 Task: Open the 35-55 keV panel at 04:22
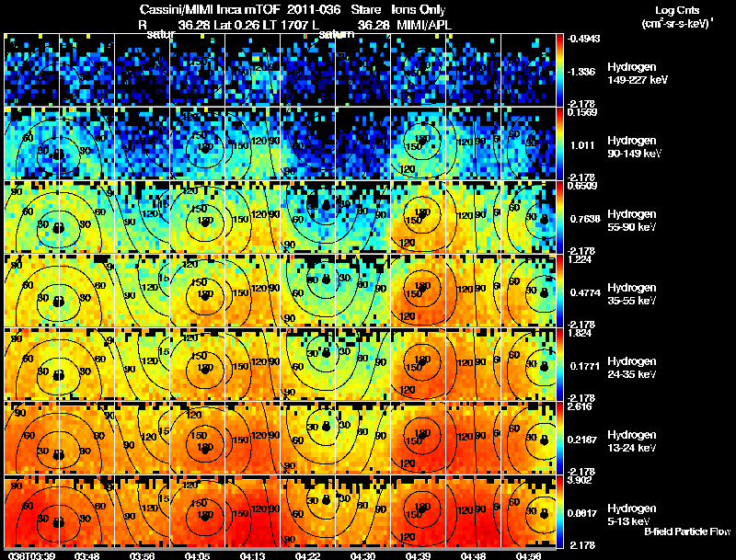coord(307,291)
